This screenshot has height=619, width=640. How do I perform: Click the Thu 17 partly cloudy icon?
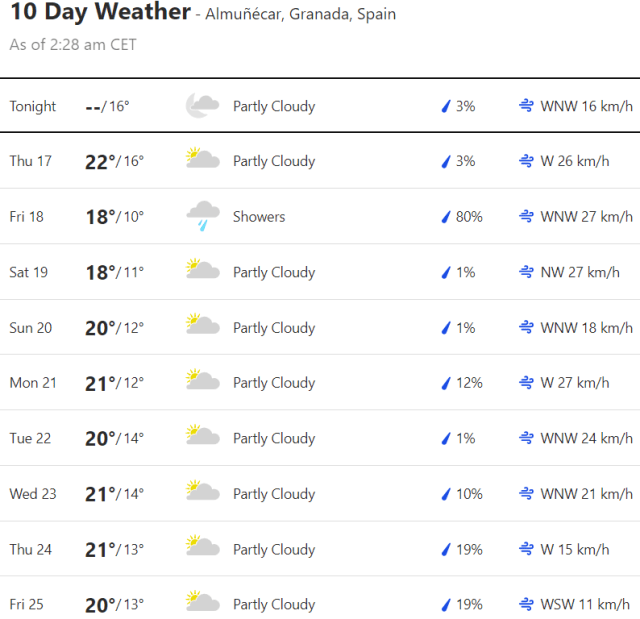[x=202, y=161]
